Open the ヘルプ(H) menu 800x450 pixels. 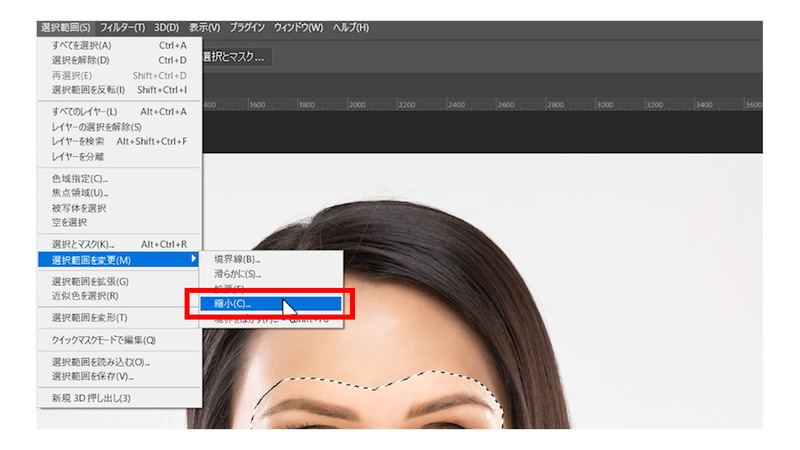351,28
